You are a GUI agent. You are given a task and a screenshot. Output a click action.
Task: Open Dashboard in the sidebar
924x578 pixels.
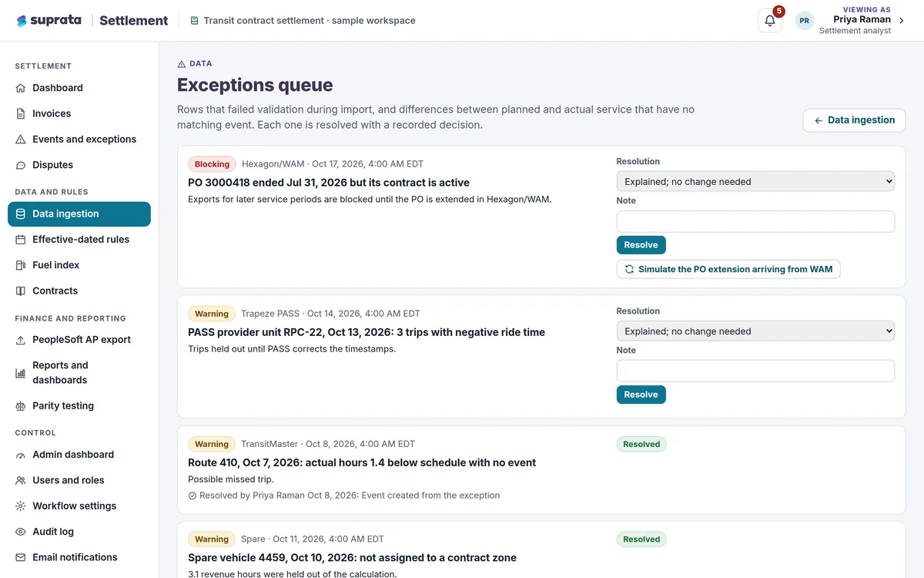79,88
